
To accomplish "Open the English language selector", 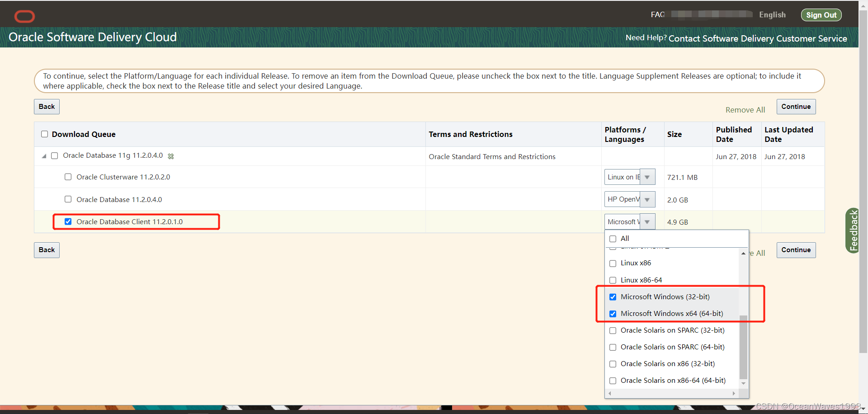I will point(772,15).
